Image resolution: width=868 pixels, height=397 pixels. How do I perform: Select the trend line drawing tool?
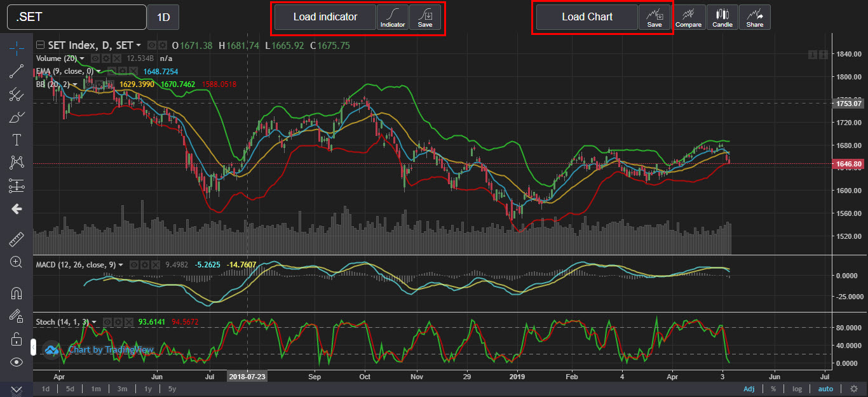click(x=17, y=71)
